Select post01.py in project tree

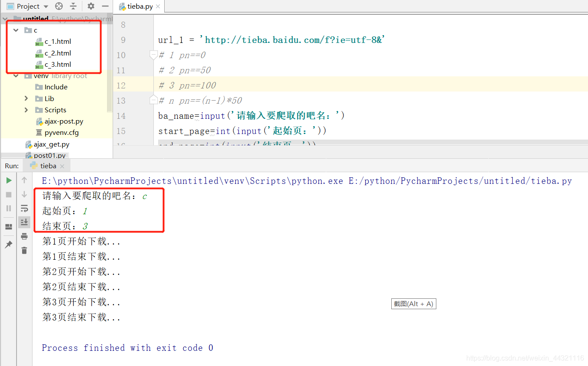tap(50, 155)
